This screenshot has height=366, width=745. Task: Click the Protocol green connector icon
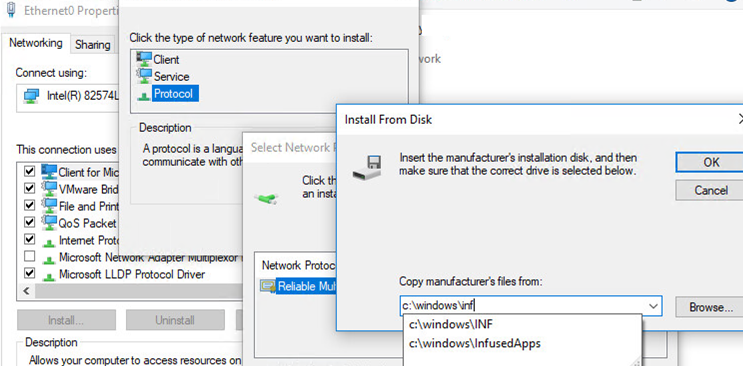(x=143, y=96)
